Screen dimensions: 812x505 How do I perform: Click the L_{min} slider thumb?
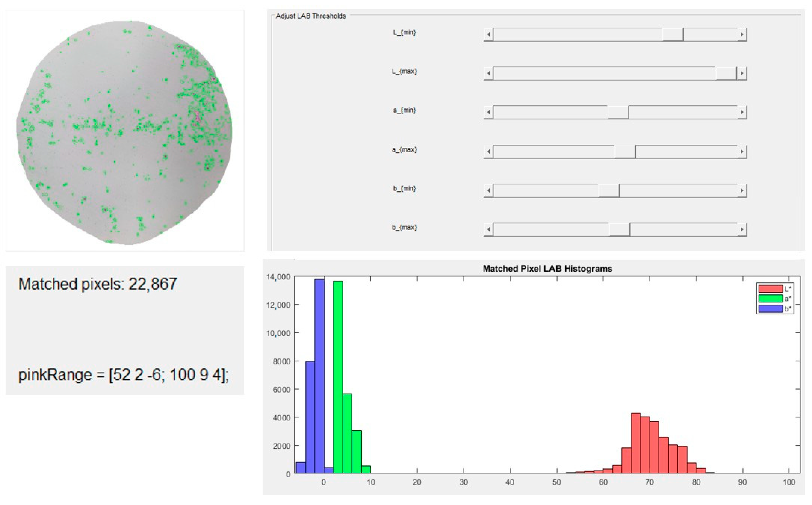click(x=672, y=34)
